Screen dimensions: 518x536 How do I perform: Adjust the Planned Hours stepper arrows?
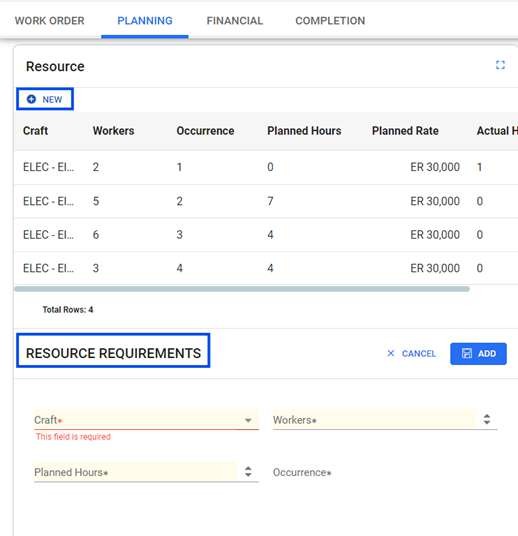pyautogui.click(x=248, y=472)
